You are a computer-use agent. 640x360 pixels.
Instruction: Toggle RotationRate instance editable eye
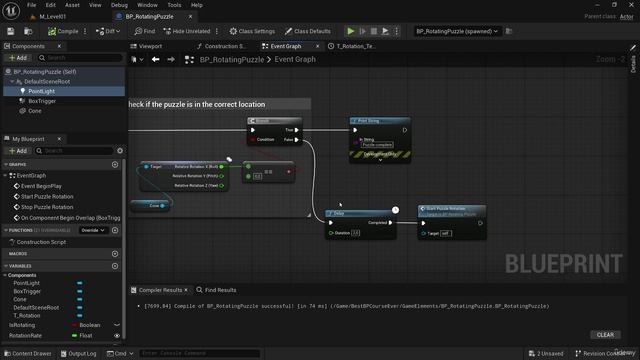(117, 336)
